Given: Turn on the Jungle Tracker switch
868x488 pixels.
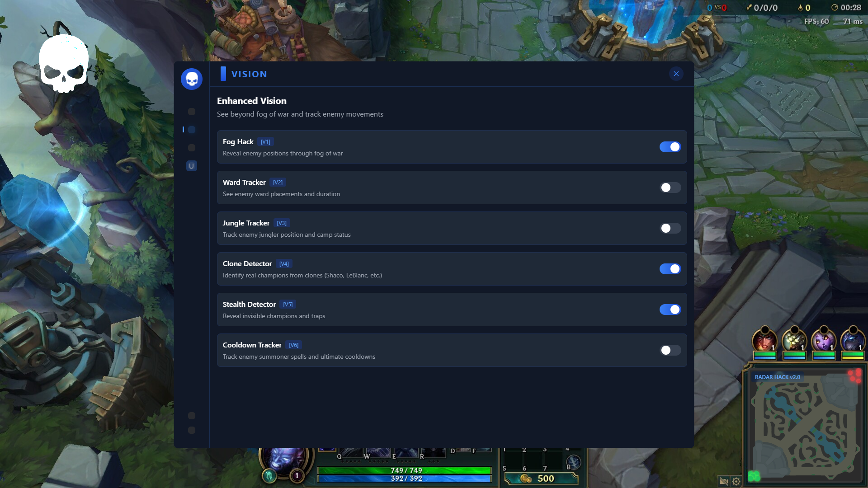Looking at the screenshot, I should coord(670,228).
